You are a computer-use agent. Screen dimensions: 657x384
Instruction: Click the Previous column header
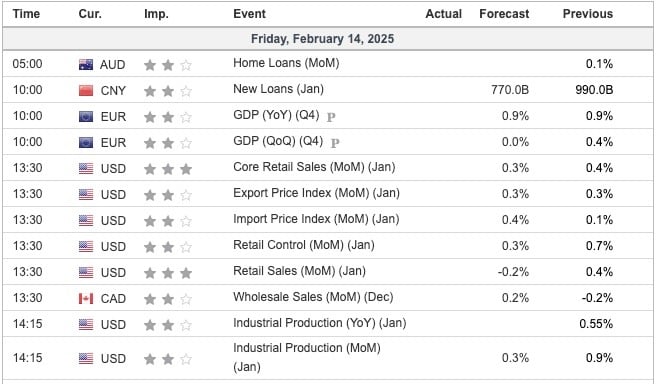pos(587,14)
